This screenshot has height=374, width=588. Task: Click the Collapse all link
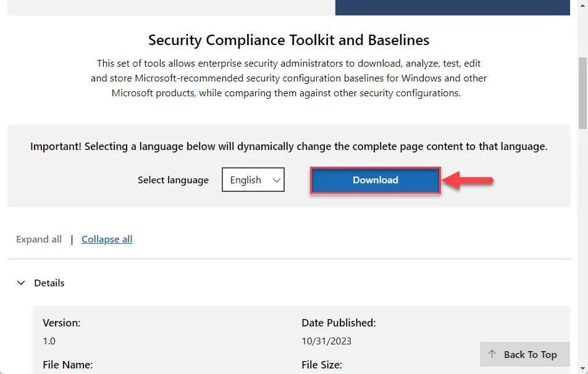107,239
